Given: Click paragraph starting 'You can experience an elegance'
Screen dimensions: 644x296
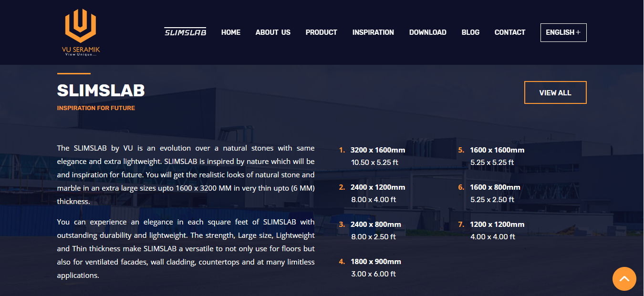Looking at the screenshot, I should tap(186, 249).
